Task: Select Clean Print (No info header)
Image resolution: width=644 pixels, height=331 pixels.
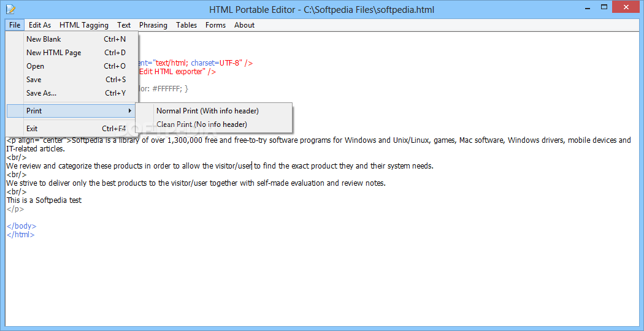Action: [213, 124]
